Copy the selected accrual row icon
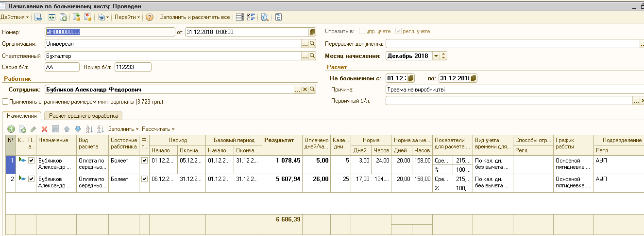The image size is (644, 236). point(22,129)
